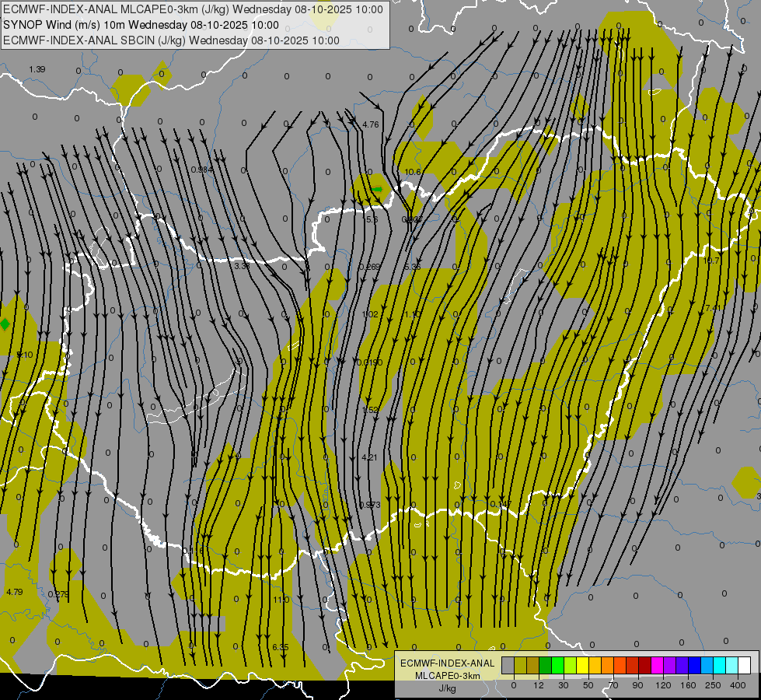
Task: Click the gray swatch in the MLCAPE legend
Action: (508, 666)
